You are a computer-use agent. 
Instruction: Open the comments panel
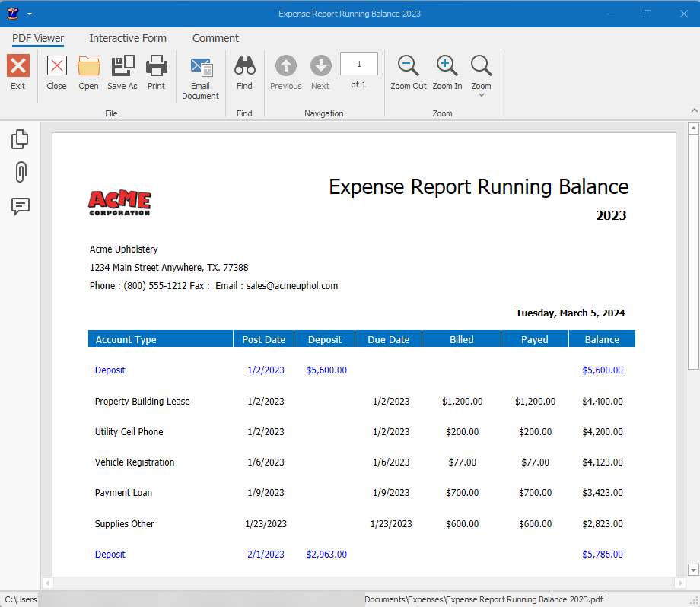pyautogui.click(x=20, y=206)
